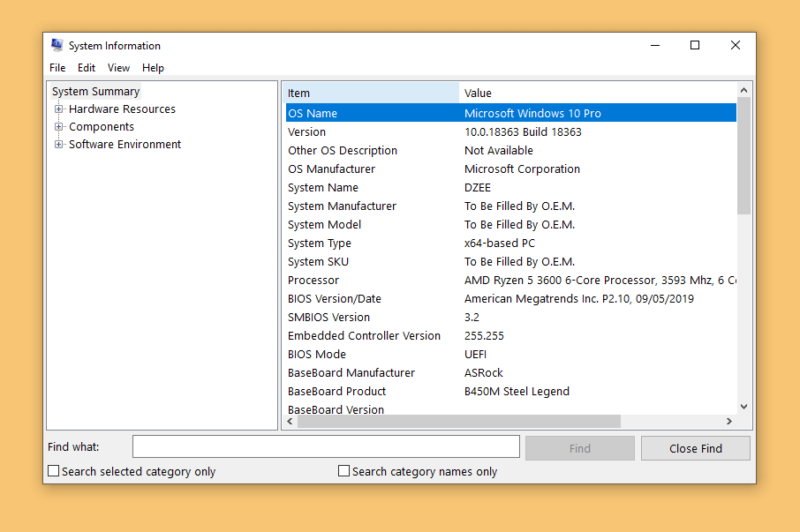Select the Other OS Description row
The image size is (800, 532).
tap(510, 150)
